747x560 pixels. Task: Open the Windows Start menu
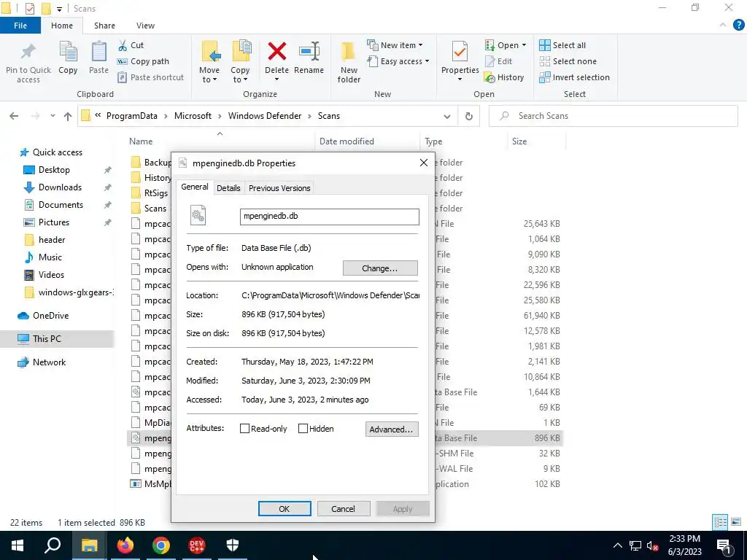pyautogui.click(x=18, y=545)
